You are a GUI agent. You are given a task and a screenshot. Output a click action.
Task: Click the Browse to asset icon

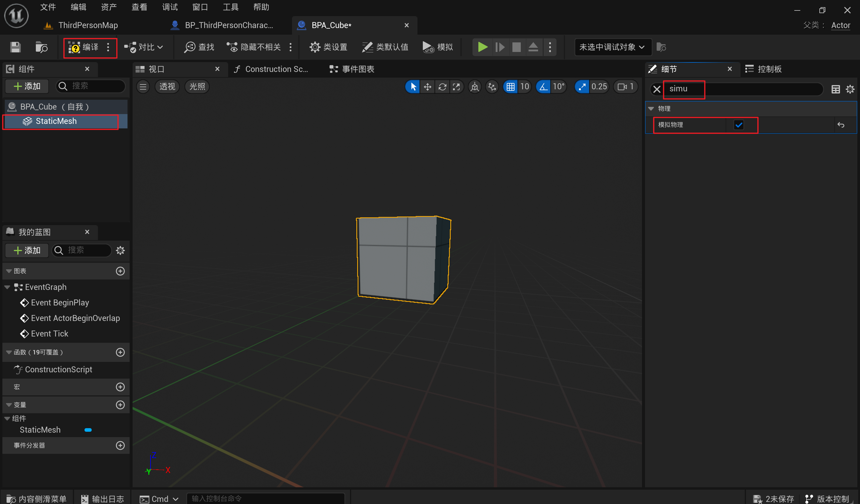coord(41,47)
